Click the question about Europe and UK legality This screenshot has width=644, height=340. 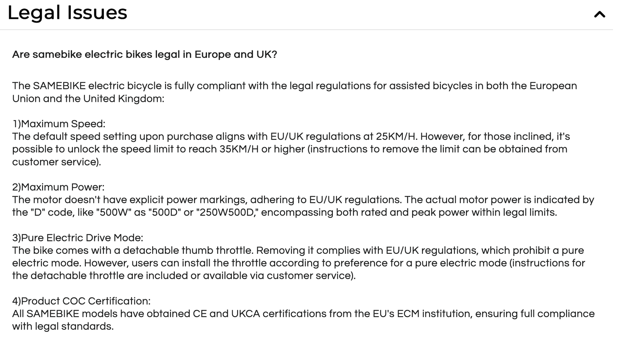pyautogui.click(x=144, y=54)
